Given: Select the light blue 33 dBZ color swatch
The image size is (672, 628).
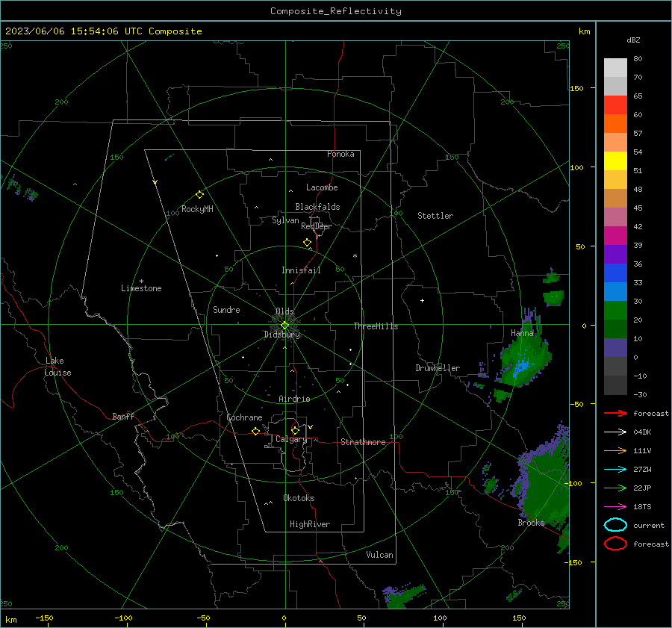Looking at the screenshot, I should click(615, 291).
